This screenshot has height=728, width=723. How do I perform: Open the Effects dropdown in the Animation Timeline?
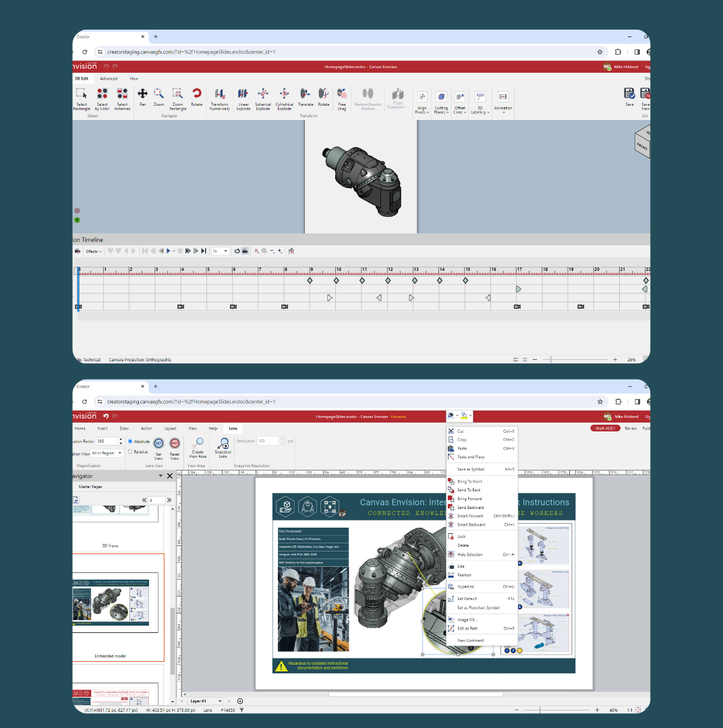[x=94, y=251]
